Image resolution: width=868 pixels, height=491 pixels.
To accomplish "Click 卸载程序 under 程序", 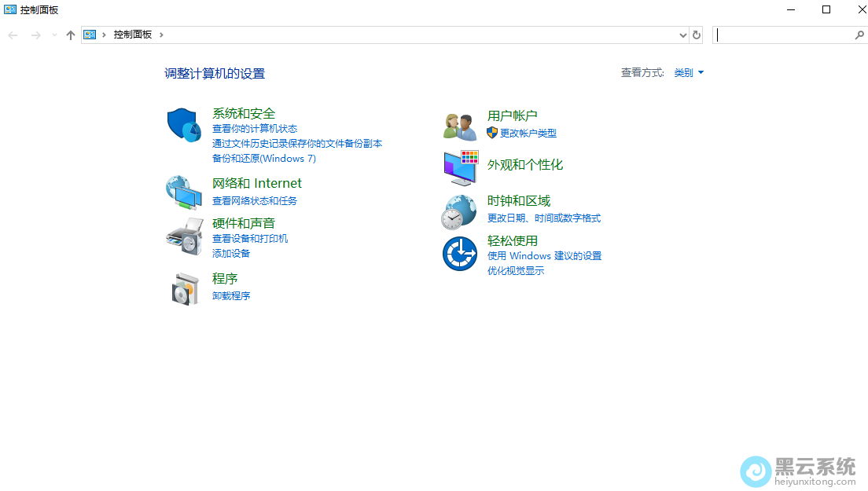I will coord(231,295).
